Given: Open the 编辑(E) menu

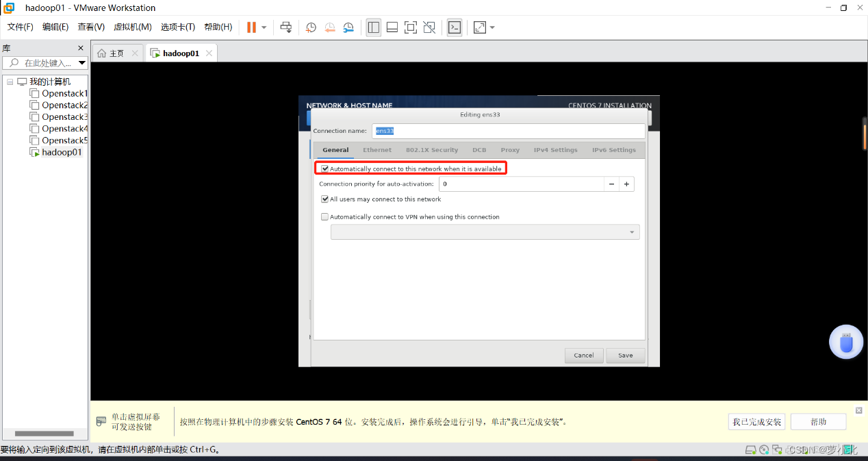Looking at the screenshot, I should tap(55, 27).
